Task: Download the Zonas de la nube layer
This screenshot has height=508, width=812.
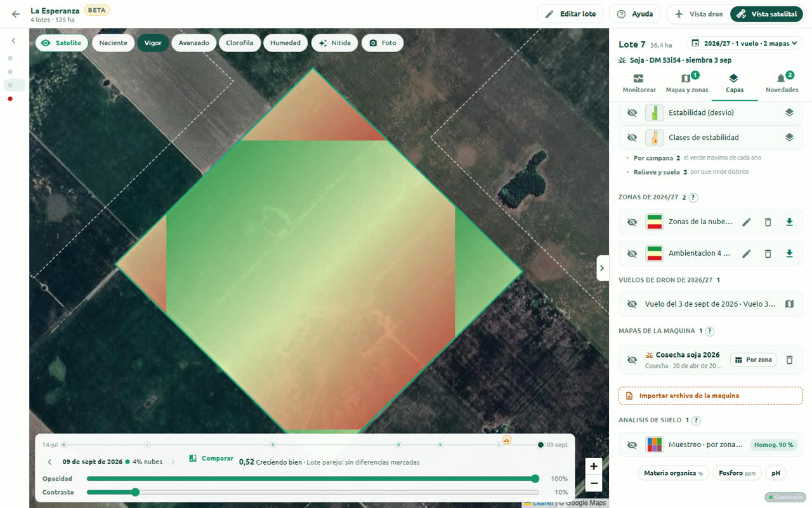Action: 789,222
